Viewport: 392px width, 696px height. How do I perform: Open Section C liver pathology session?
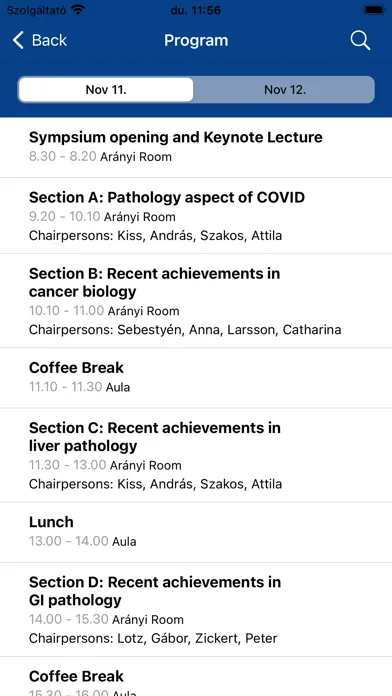coord(196,455)
